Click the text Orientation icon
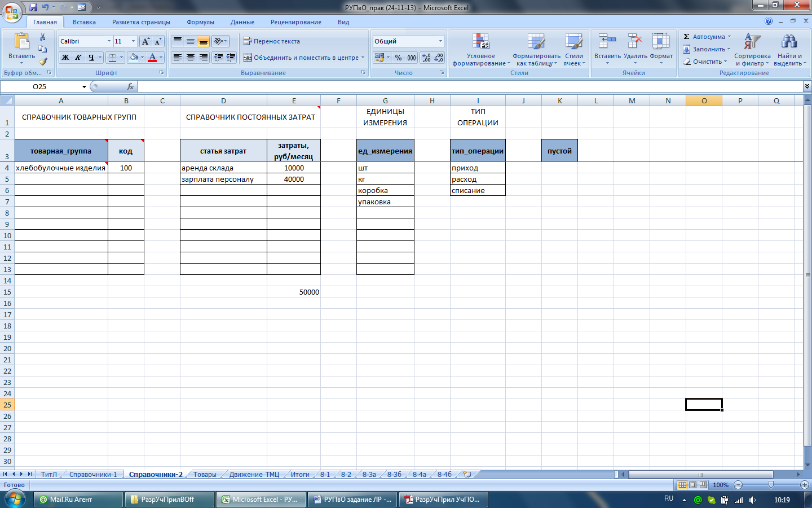Image resolution: width=812 pixels, height=508 pixels. point(219,41)
